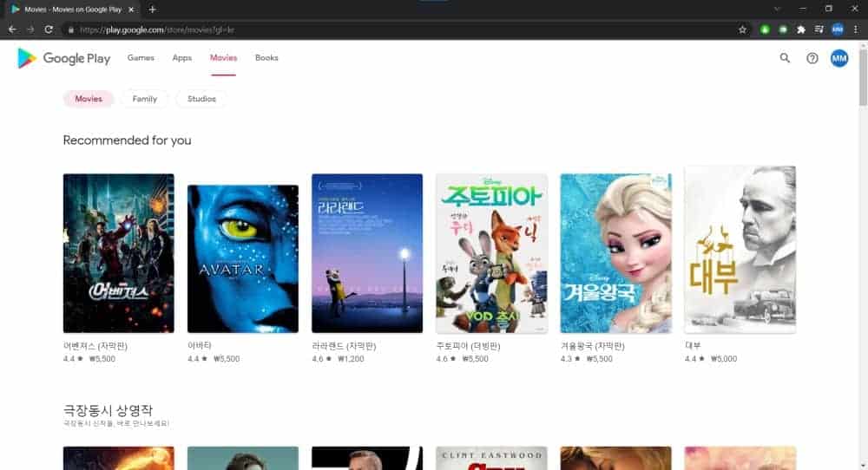Open the Avatar movie poster
The image size is (868, 470).
(242, 258)
